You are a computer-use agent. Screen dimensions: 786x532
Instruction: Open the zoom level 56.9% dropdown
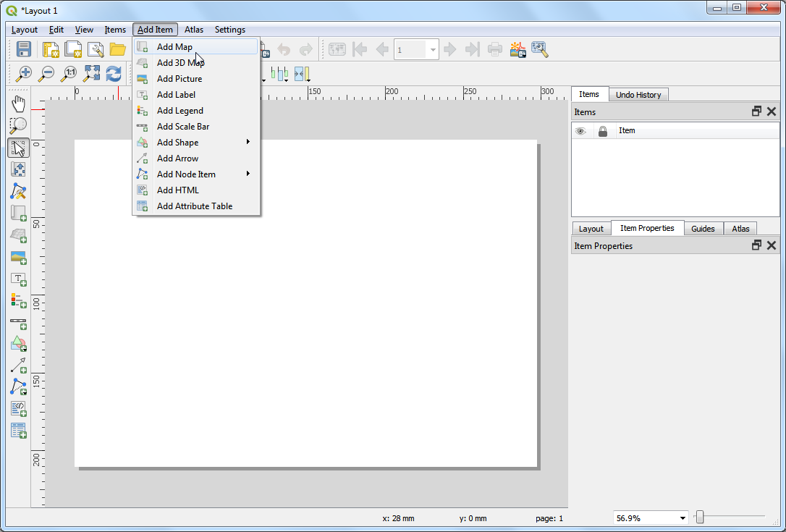683,518
